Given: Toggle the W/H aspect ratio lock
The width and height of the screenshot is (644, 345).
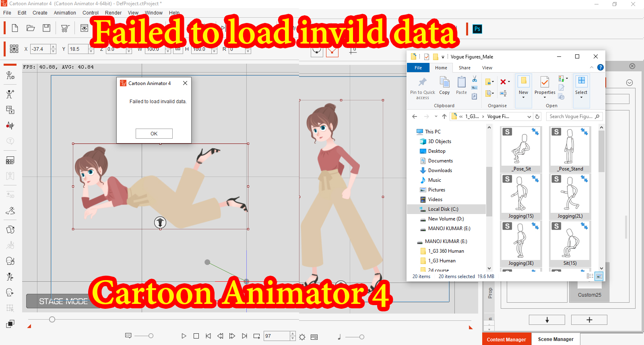Looking at the screenshot, I should 178,49.
